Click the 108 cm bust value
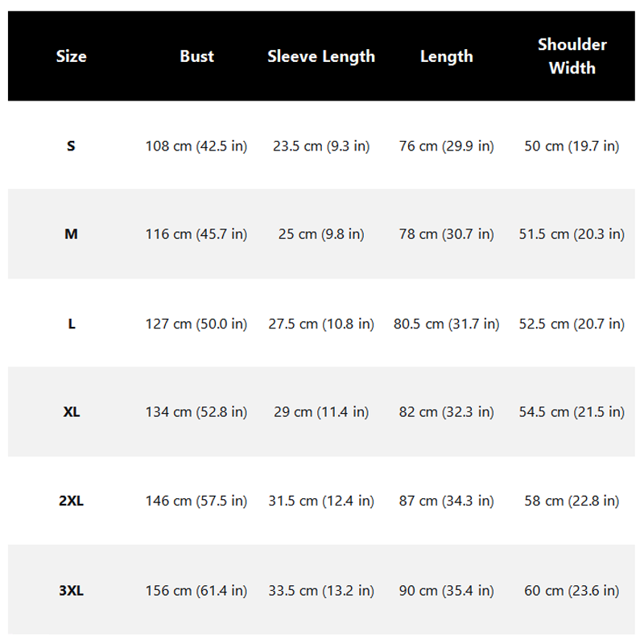Viewport: 644px width, 644px height. [196, 146]
